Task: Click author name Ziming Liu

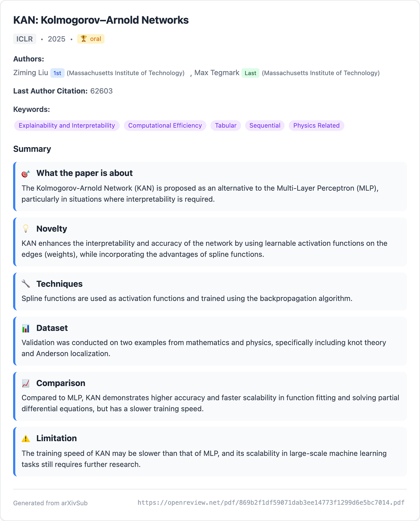Action: click(31, 73)
